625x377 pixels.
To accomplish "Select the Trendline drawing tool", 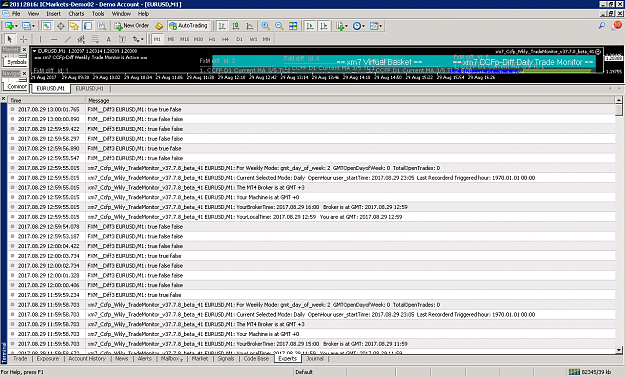I will pos(68,39).
